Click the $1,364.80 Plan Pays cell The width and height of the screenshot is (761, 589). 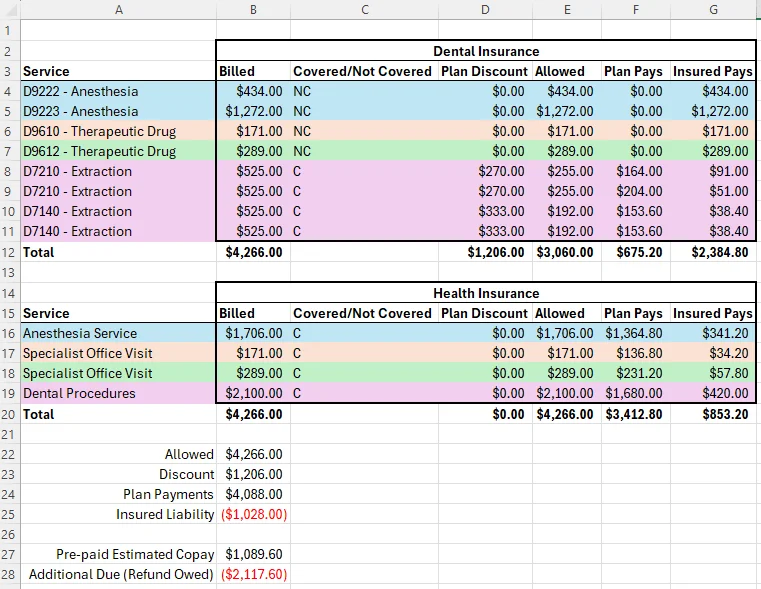(x=636, y=333)
